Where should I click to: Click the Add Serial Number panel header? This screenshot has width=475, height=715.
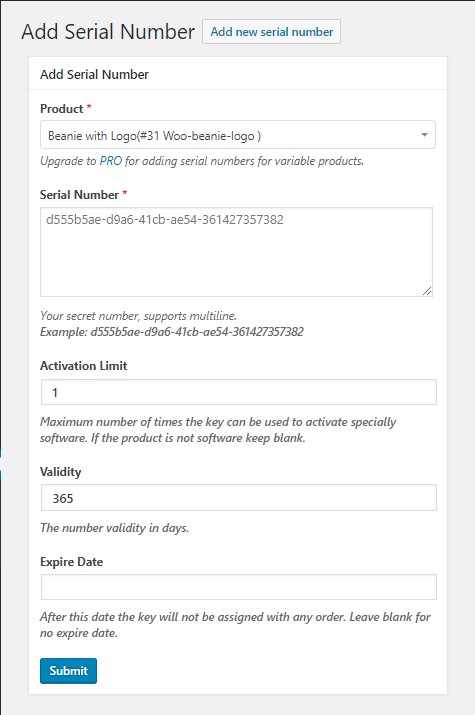tap(94, 74)
